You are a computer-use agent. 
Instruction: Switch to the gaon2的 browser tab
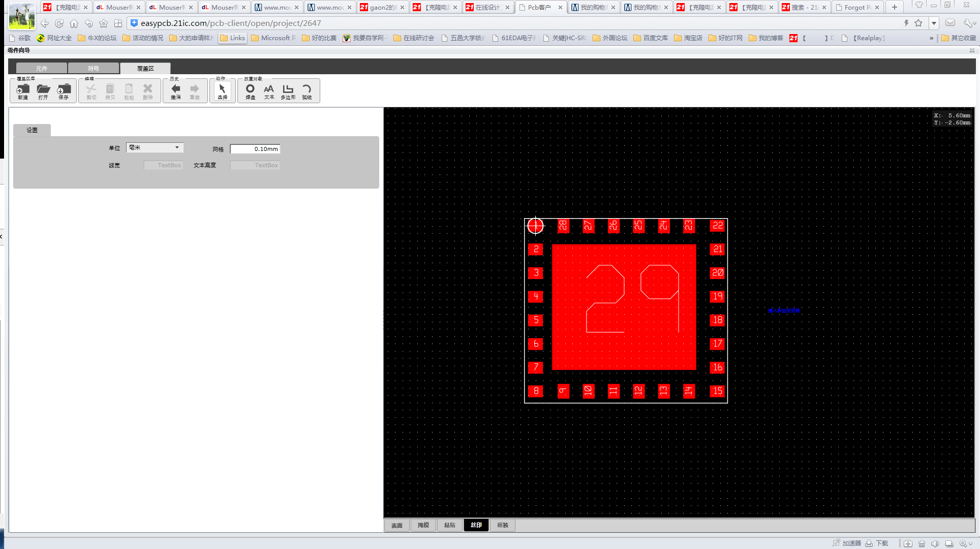(382, 7)
